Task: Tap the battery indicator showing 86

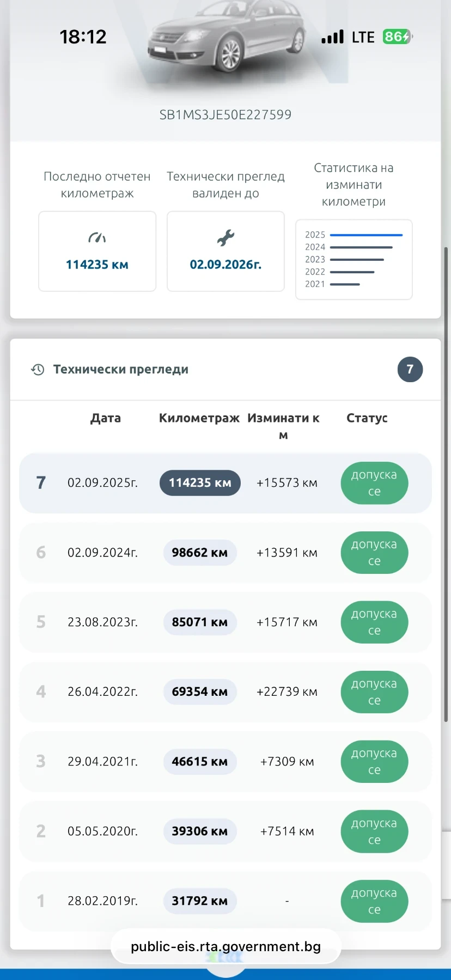Action: [398, 36]
